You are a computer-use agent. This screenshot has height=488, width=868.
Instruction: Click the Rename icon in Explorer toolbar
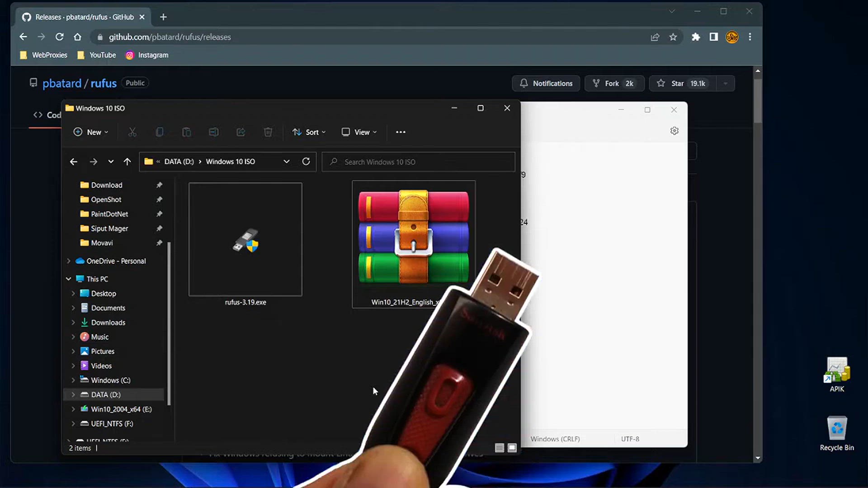(214, 132)
